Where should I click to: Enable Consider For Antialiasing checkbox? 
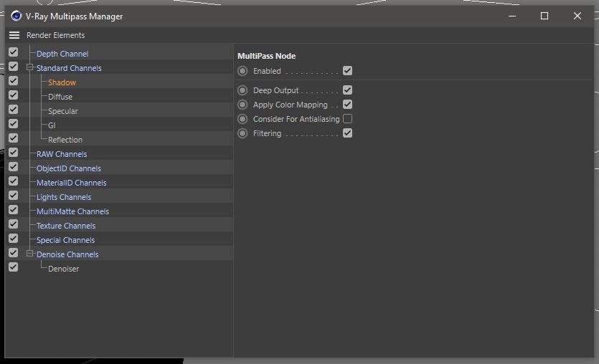(347, 119)
